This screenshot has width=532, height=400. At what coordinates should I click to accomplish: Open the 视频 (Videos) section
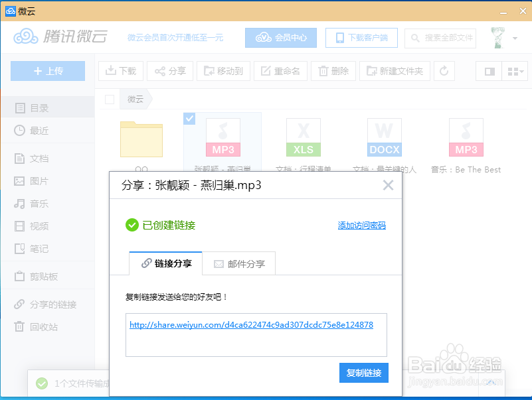(x=32, y=226)
